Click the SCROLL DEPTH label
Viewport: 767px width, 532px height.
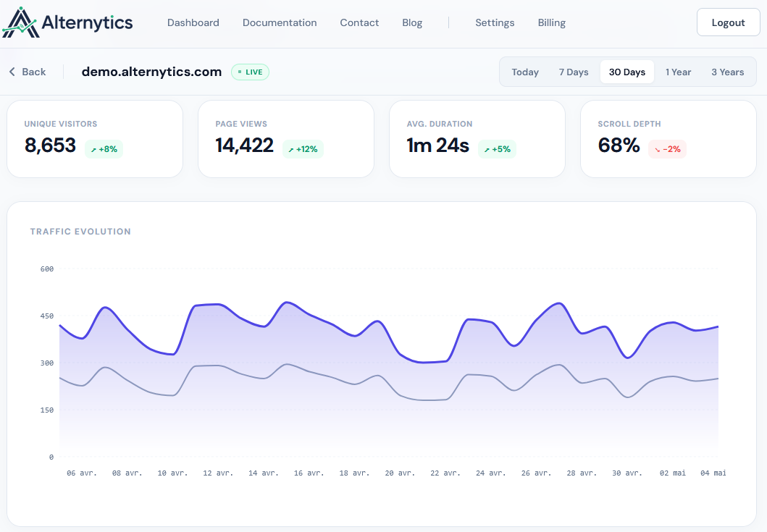[629, 124]
